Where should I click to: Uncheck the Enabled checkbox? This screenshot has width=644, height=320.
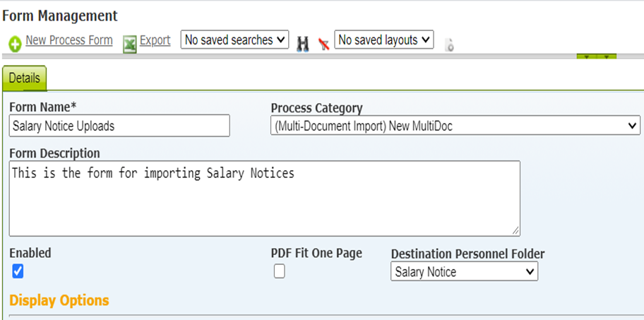point(18,271)
